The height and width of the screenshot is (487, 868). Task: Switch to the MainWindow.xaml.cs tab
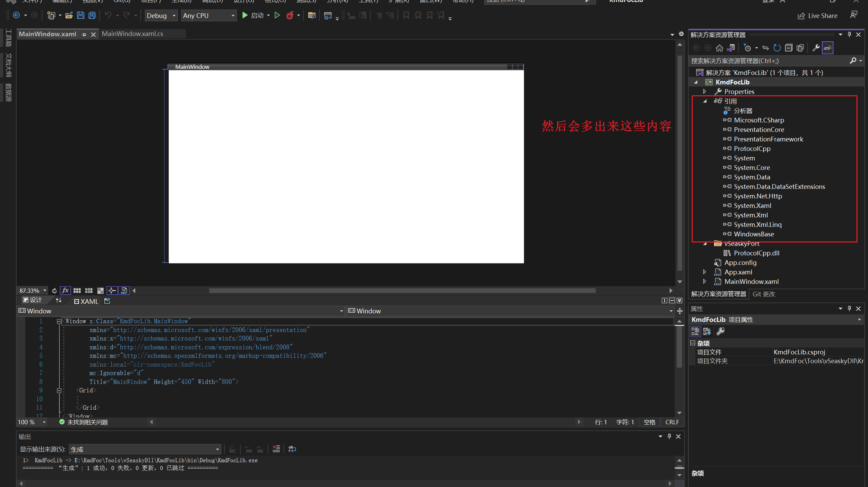click(133, 34)
